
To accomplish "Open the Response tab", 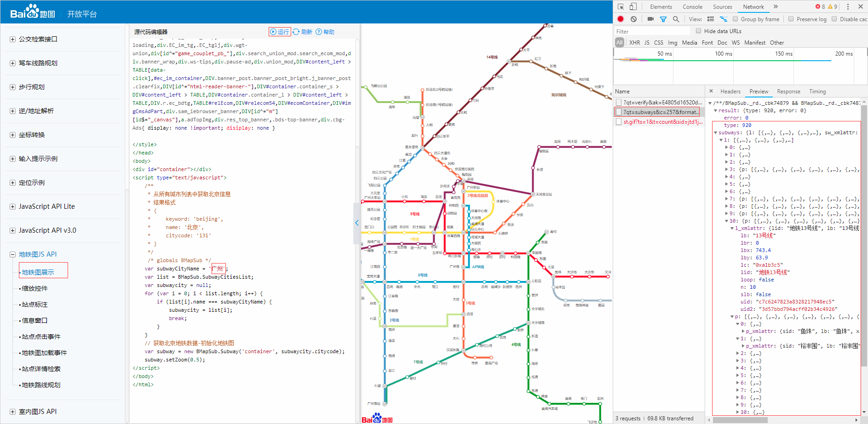I will click(788, 92).
